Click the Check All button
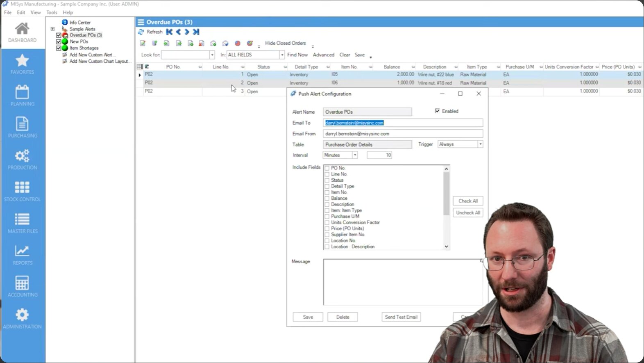The width and height of the screenshot is (644, 363). 468,201
